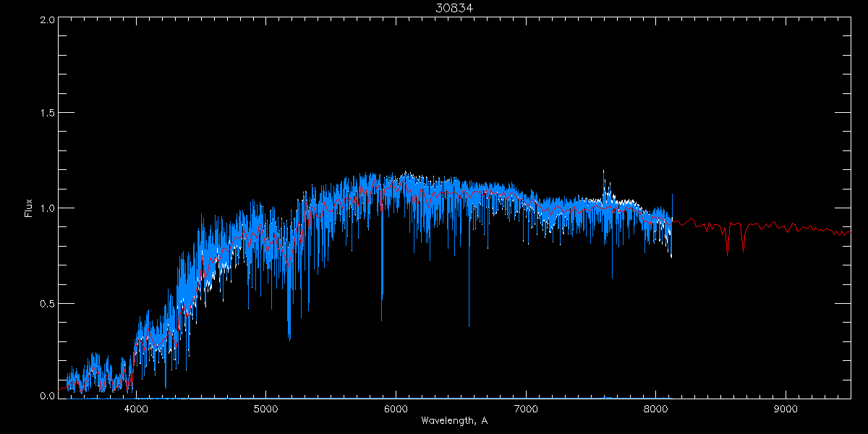Select the 7000 x-axis tick label
Viewport: 868px width, 434px height.
tap(526, 409)
